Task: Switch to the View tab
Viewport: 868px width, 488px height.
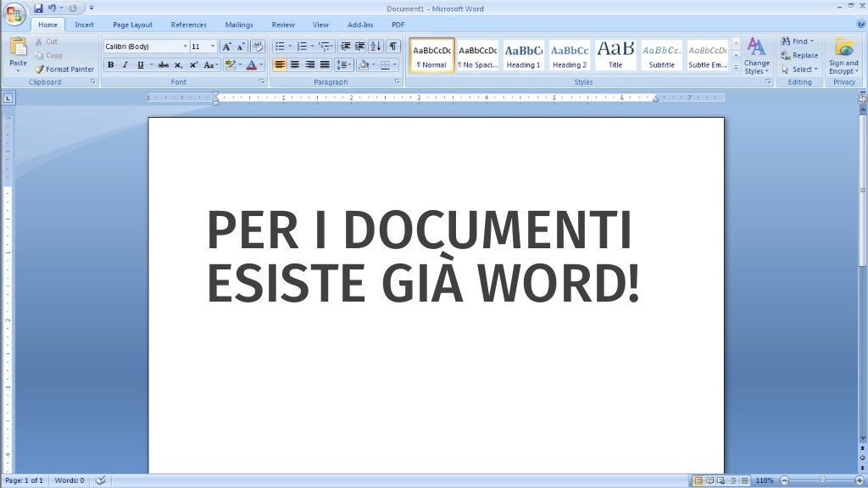Action: point(320,25)
